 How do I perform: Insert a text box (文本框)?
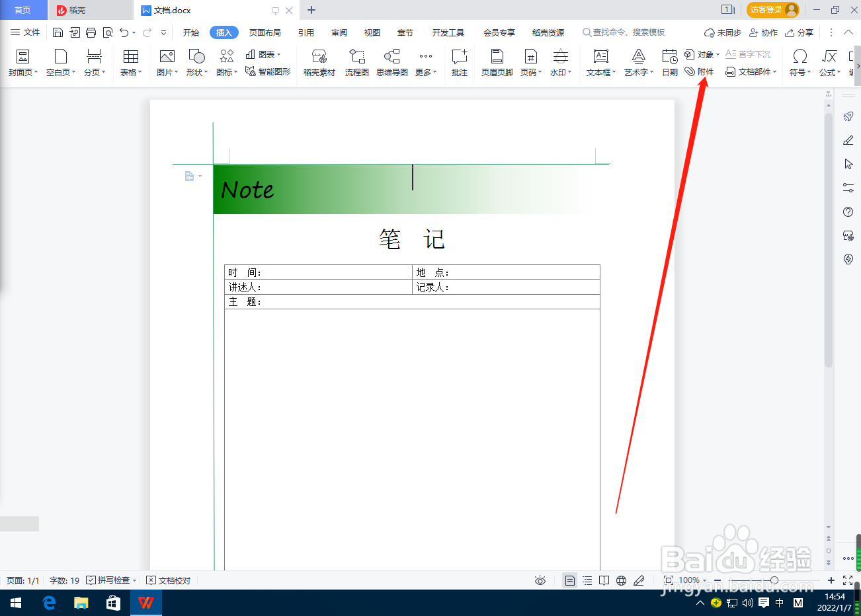601,63
